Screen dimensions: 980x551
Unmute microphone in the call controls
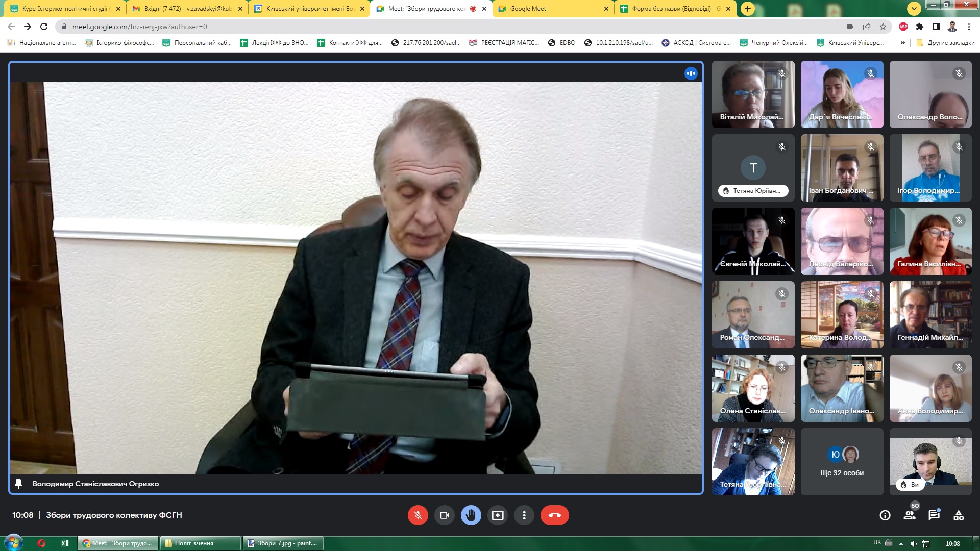(418, 515)
